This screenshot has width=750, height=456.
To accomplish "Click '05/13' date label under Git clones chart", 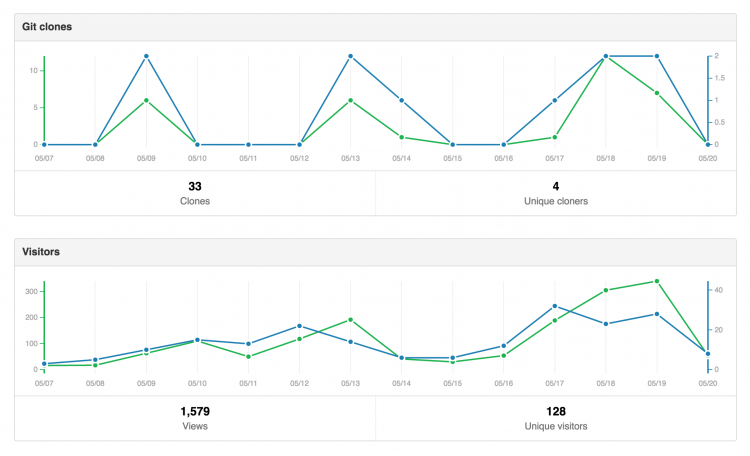I will 351,158.
